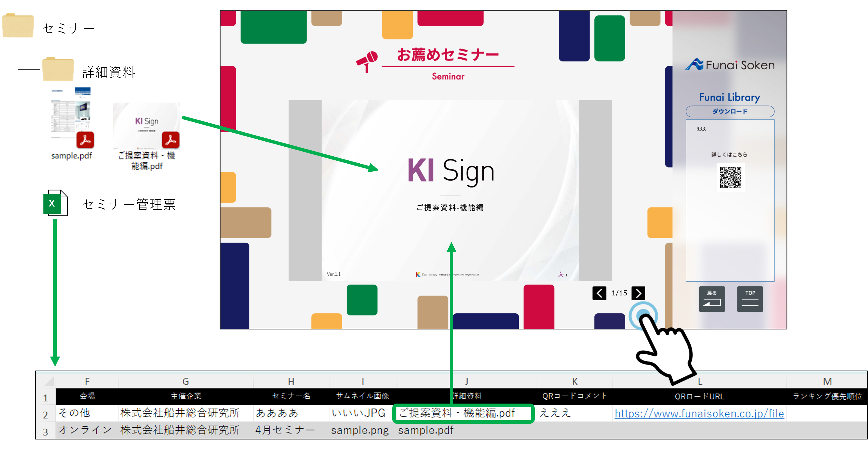Open the セミナー folder icon
This screenshot has width=868, height=453.
tap(18, 26)
